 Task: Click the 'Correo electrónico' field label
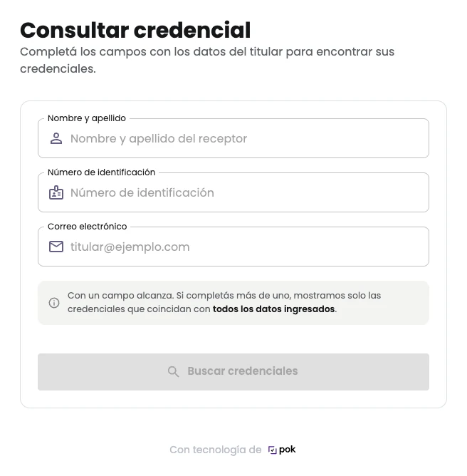click(x=88, y=226)
